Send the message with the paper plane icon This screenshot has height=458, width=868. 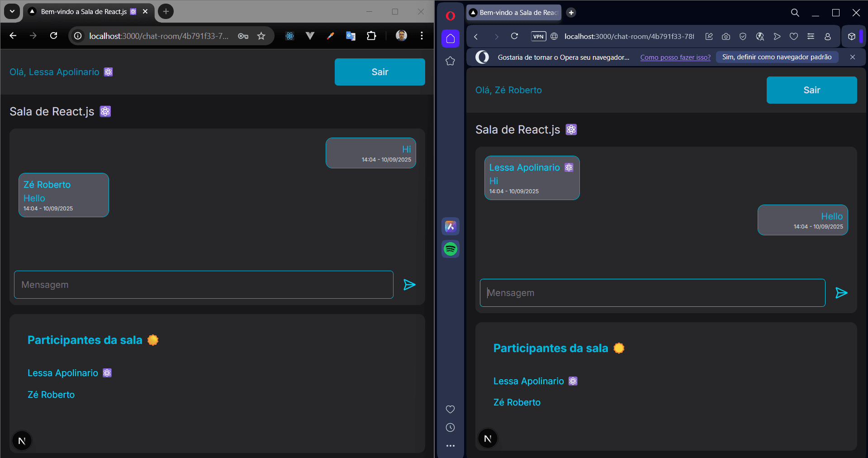[409, 285]
